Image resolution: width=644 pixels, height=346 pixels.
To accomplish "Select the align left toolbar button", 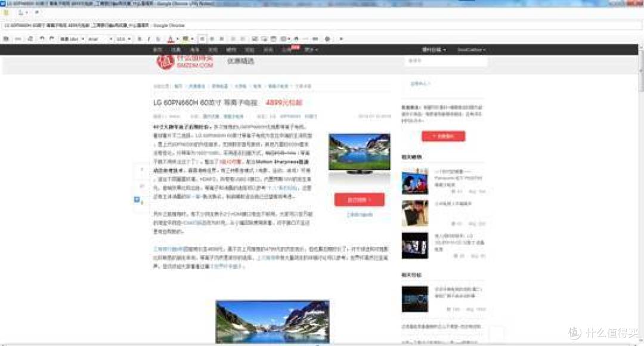I will (203, 39).
